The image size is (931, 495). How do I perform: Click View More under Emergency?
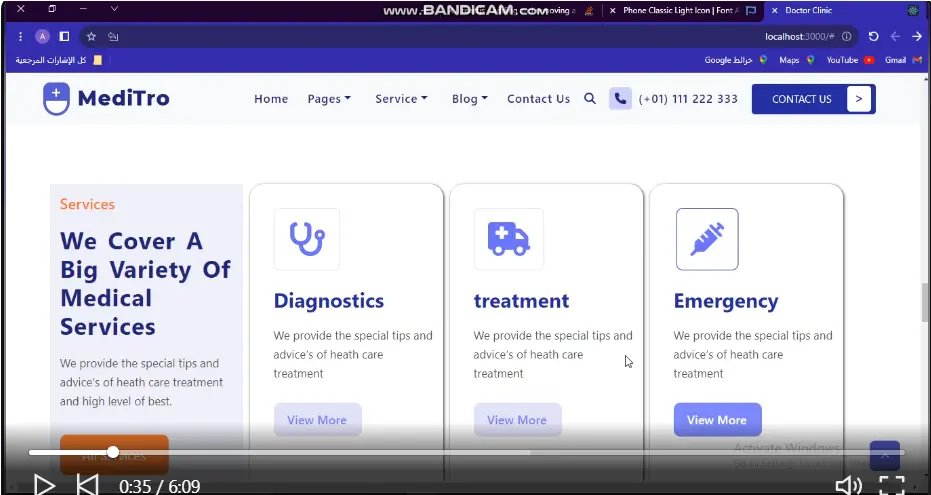tap(717, 420)
